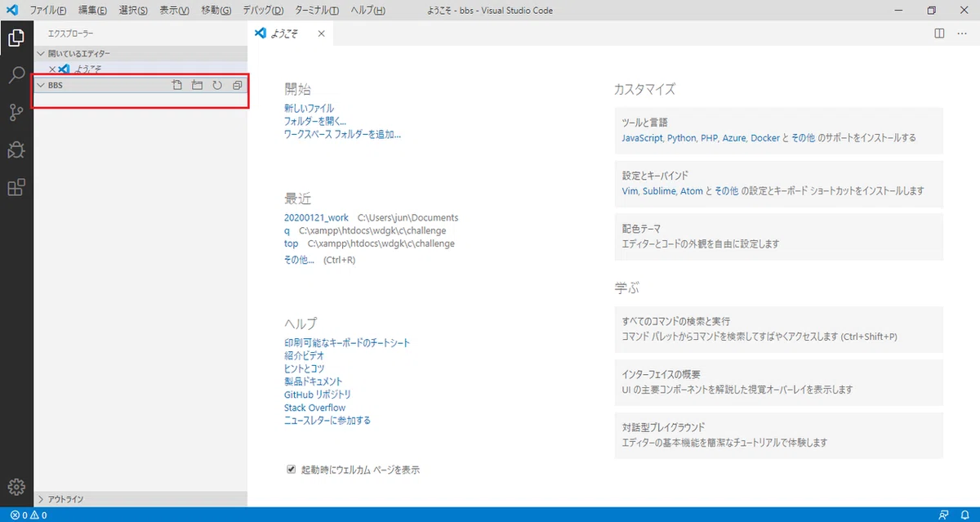This screenshot has height=522, width=980.
Task: Open the ターミナル(T) menu
Action: tap(315, 11)
